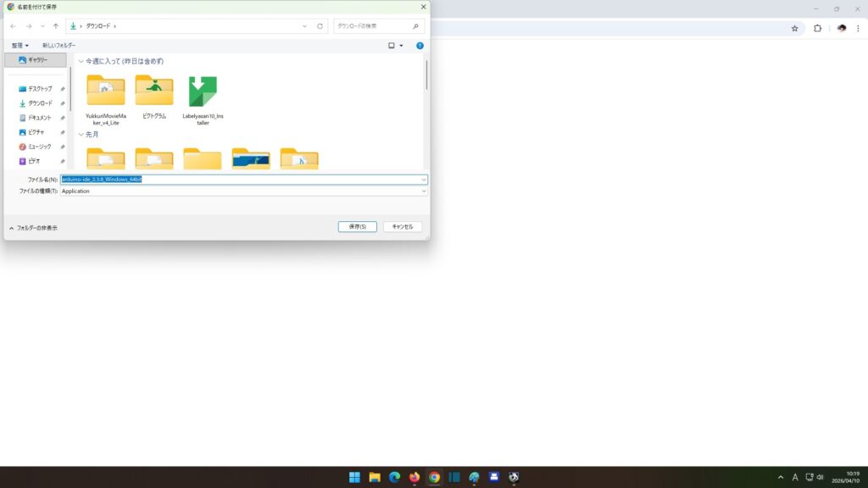Click 新しいフォルダー in the toolbar
The width and height of the screenshot is (868, 488).
pos(59,45)
